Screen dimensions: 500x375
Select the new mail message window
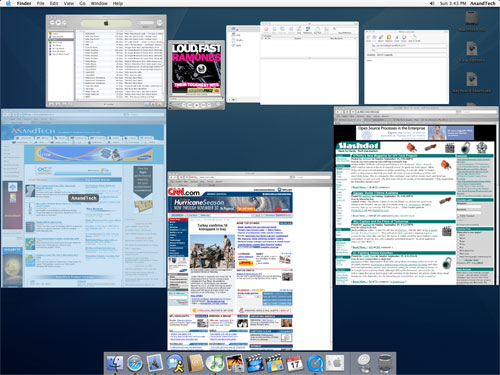pos(406,67)
